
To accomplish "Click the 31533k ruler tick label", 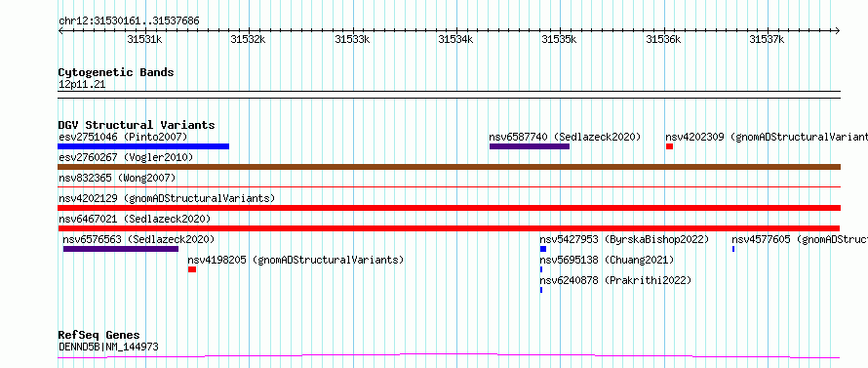I will [352, 39].
